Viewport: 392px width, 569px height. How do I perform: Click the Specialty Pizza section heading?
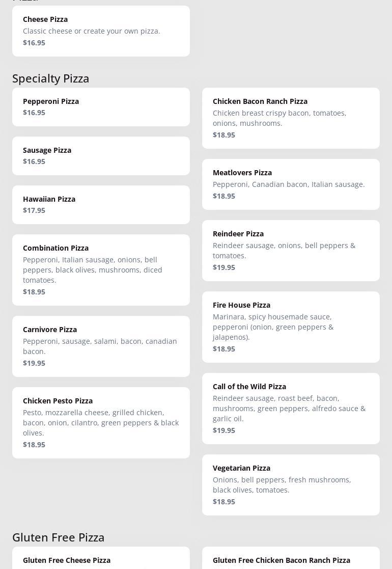[x=51, y=78]
